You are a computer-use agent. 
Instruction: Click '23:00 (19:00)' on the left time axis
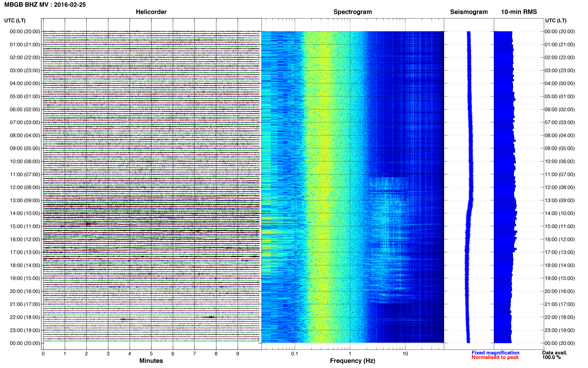(25, 330)
